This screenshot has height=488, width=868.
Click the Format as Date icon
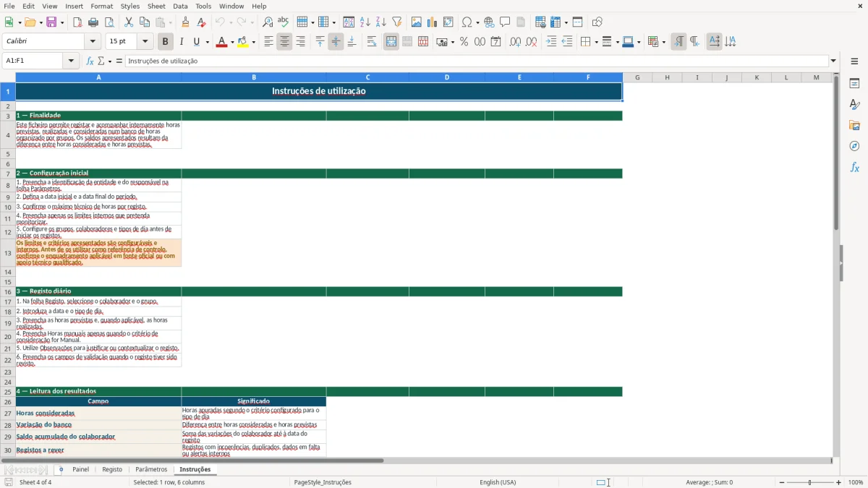tap(495, 42)
